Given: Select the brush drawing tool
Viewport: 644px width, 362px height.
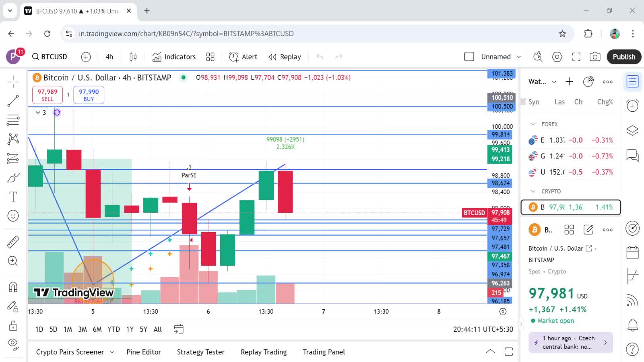Looking at the screenshot, I should point(13,178).
